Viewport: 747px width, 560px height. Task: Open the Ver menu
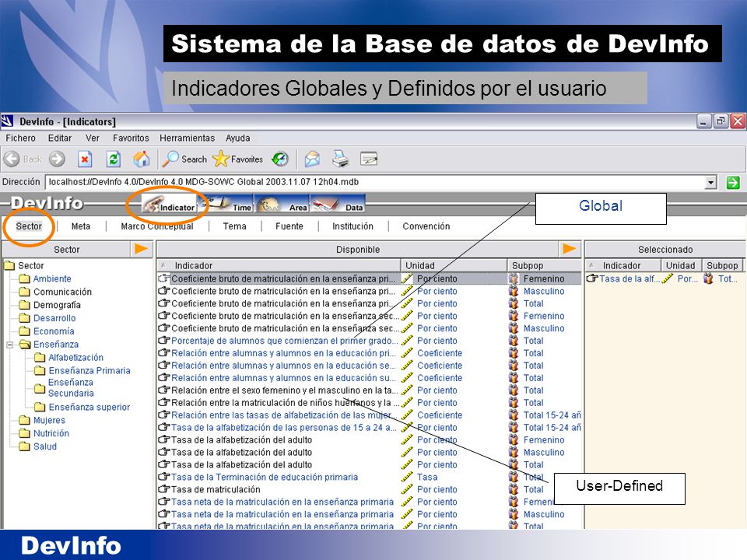[x=93, y=138]
